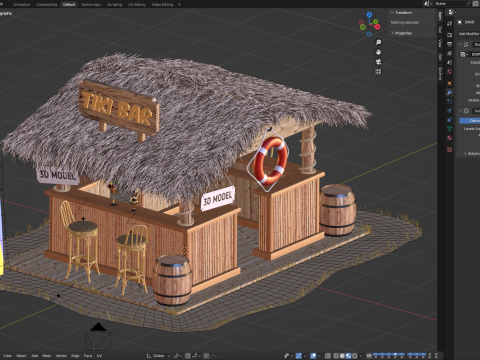This screenshot has width=480, height=360.
Task: Click the new scene icon beside Scene field
Action: pyautogui.click(x=475, y=3)
